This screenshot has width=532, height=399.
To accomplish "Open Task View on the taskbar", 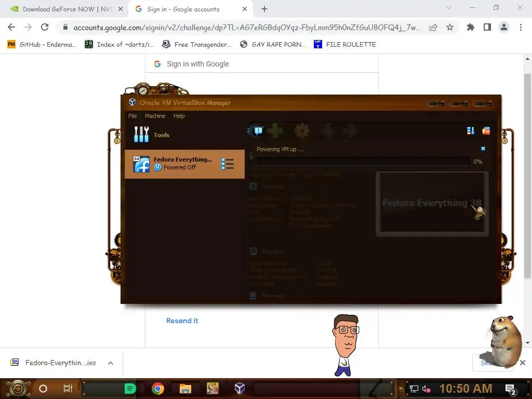I will click(68, 389).
